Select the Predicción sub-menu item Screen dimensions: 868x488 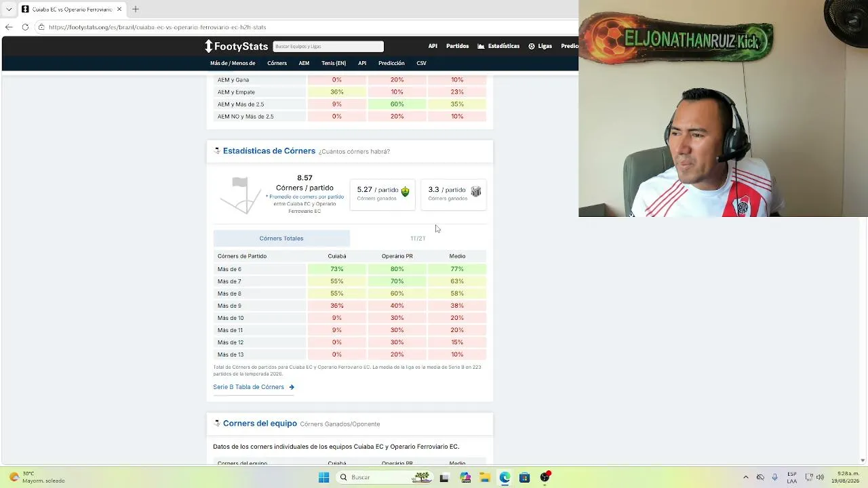391,63
